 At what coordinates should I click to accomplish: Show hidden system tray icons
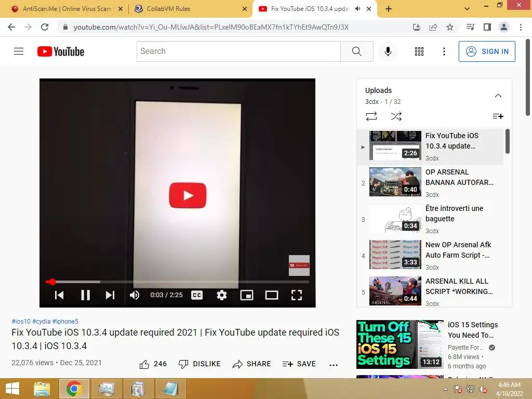[445, 389]
